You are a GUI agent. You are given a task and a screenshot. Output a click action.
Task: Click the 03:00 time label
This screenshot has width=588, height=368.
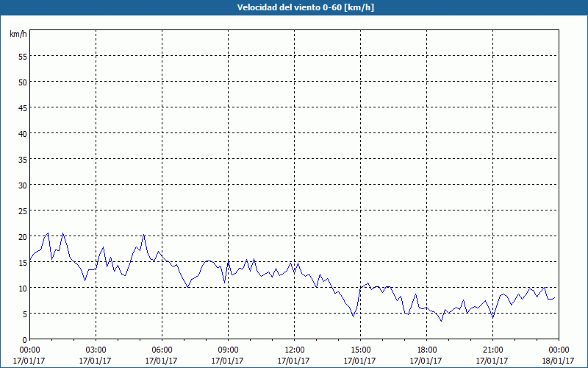click(96, 350)
